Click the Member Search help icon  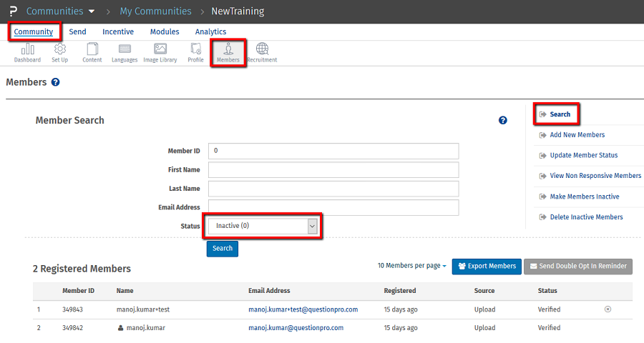(502, 121)
